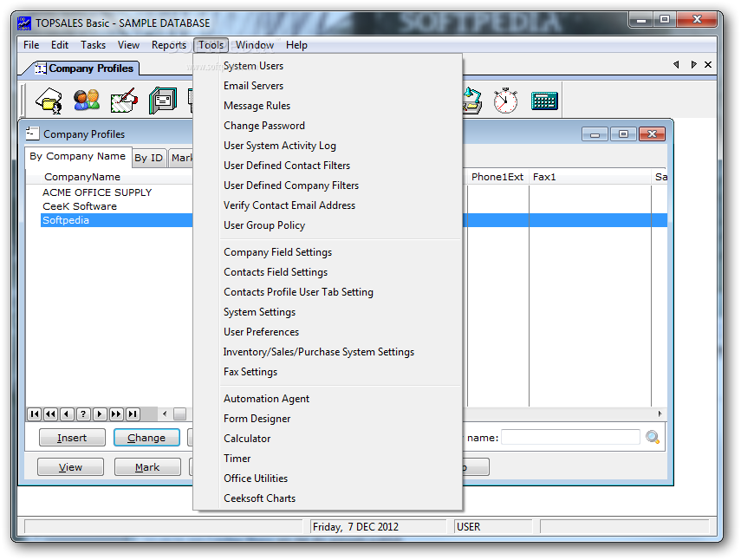
Task: Select Email Servers menu item
Action: (x=328, y=86)
